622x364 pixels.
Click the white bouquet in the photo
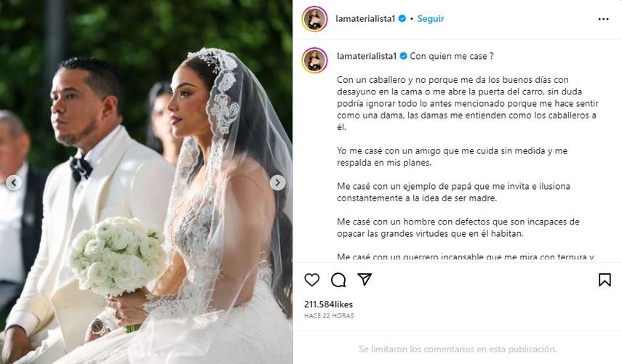coord(116,257)
